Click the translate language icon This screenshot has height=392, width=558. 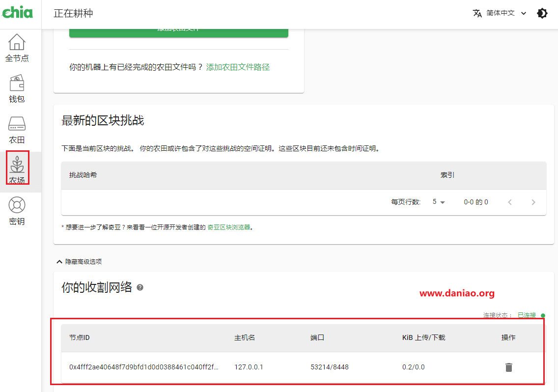tap(477, 13)
